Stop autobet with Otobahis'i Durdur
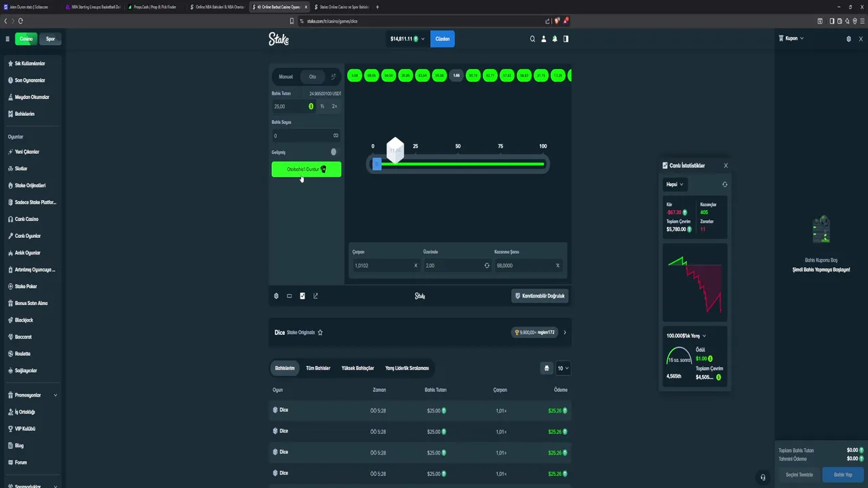The image size is (868, 488). (307, 169)
